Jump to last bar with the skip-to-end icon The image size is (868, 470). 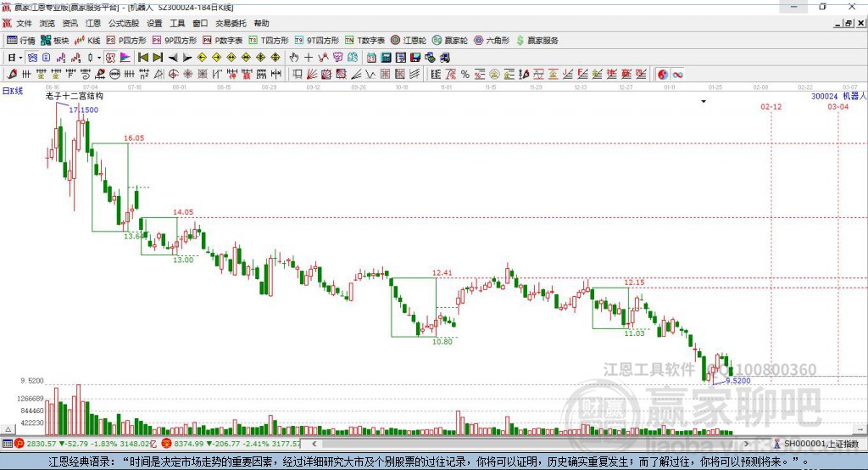[158, 58]
